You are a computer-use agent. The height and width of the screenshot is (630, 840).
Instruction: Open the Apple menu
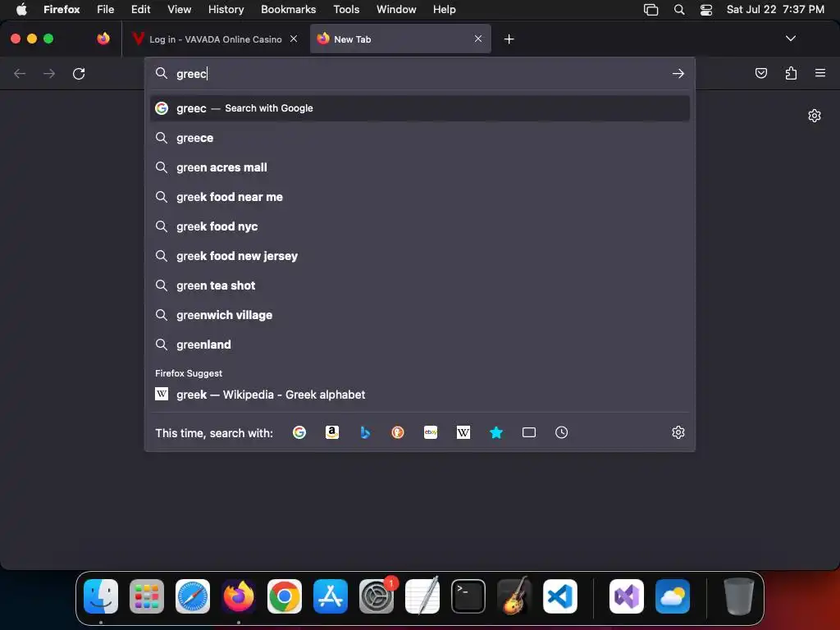tap(21, 9)
